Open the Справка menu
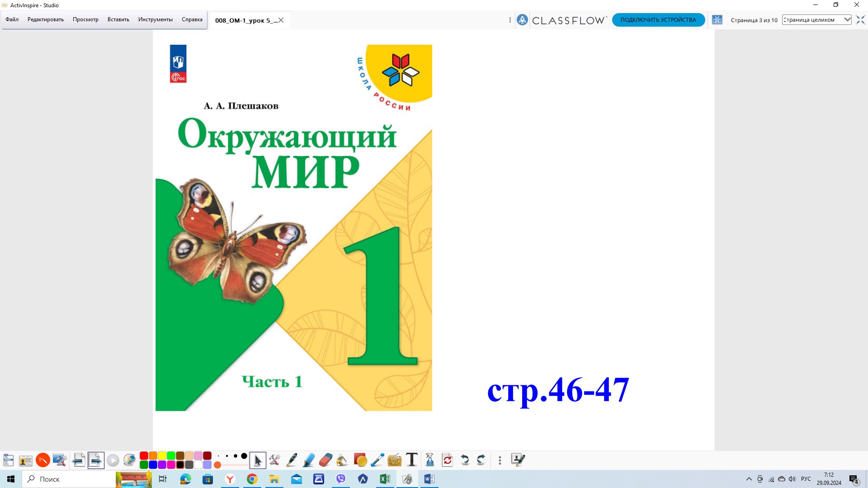Viewport: 868px width, 488px height. (192, 19)
